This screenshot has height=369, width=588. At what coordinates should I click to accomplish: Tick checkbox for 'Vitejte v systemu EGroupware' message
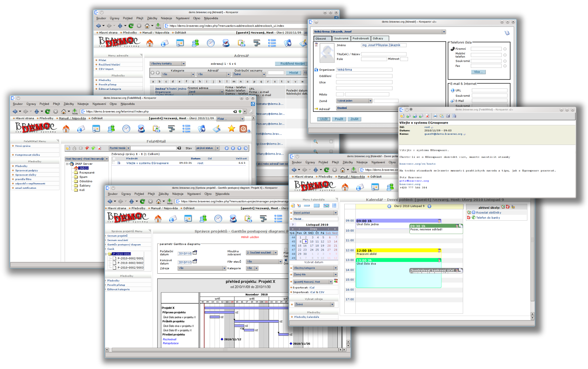[114, 163]
